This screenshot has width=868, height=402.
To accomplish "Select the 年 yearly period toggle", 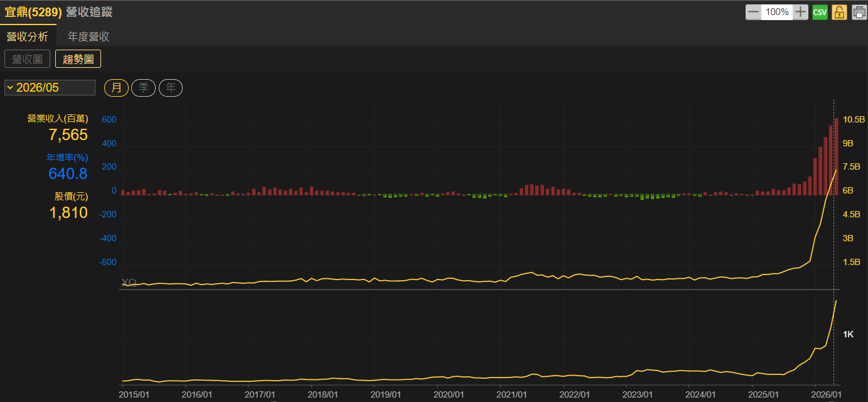I will click(x=171, y=88).
